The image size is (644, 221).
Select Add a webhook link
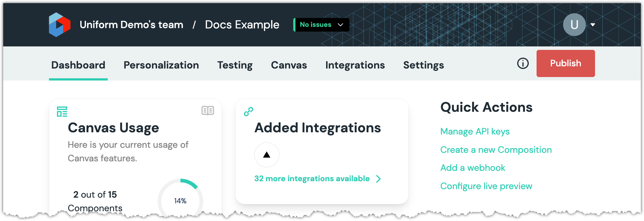[x=473, y=168]
